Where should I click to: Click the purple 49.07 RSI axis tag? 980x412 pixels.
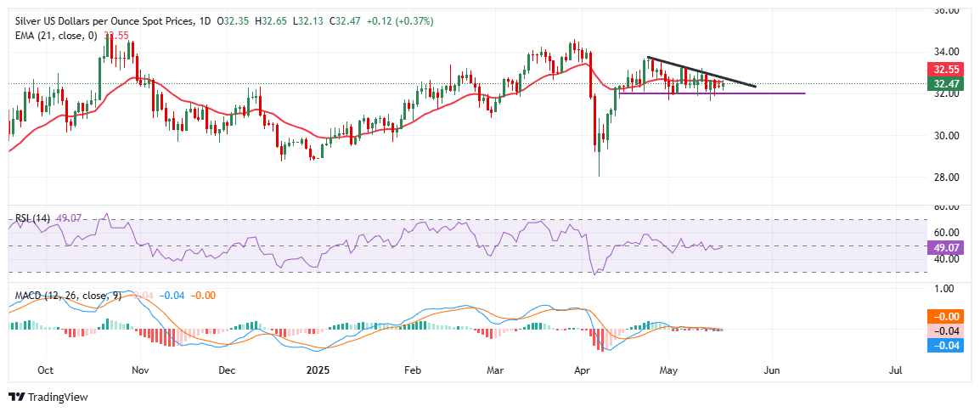946,246
